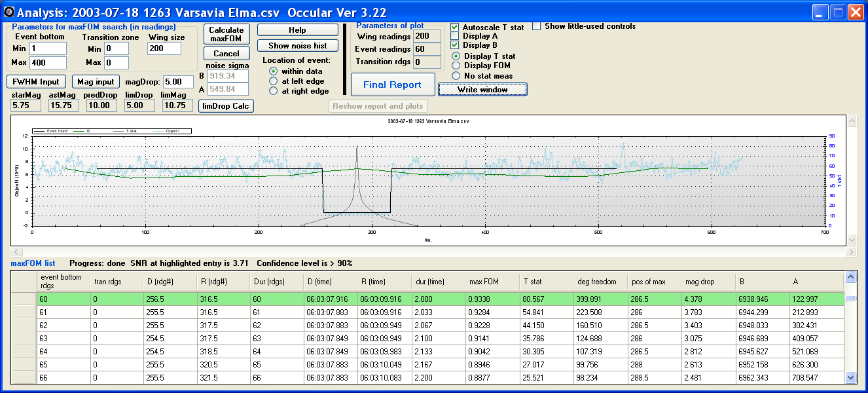
Task: Click the limDrop value 5.00
Action: coord(138,105)
